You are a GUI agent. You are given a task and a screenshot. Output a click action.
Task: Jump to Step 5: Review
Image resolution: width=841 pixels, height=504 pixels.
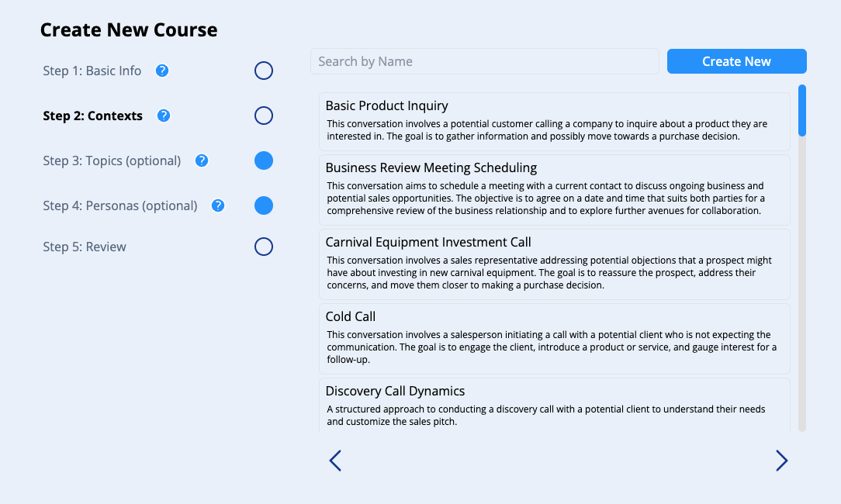pyautogui.click(x=85, y=247)
